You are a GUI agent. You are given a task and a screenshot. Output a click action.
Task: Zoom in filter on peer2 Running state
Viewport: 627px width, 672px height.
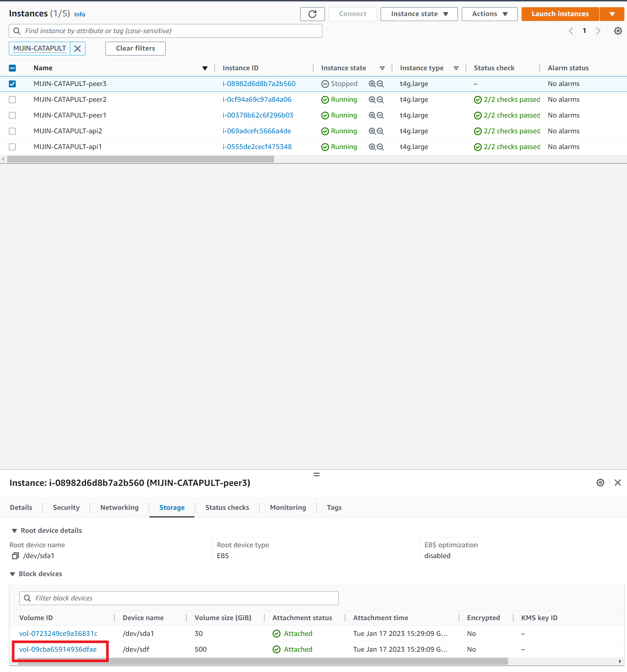click(372, 100)
